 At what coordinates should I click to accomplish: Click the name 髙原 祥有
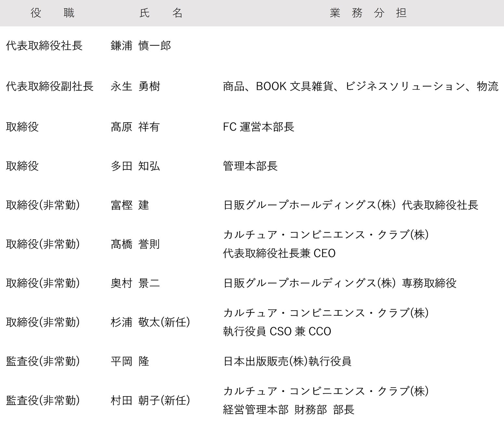[x=135, y=127]
